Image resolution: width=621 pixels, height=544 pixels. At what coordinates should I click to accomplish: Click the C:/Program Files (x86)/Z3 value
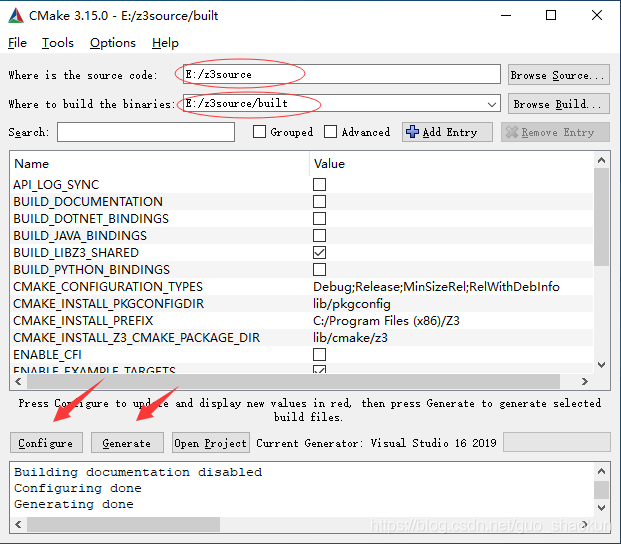[x=386, y=321]
